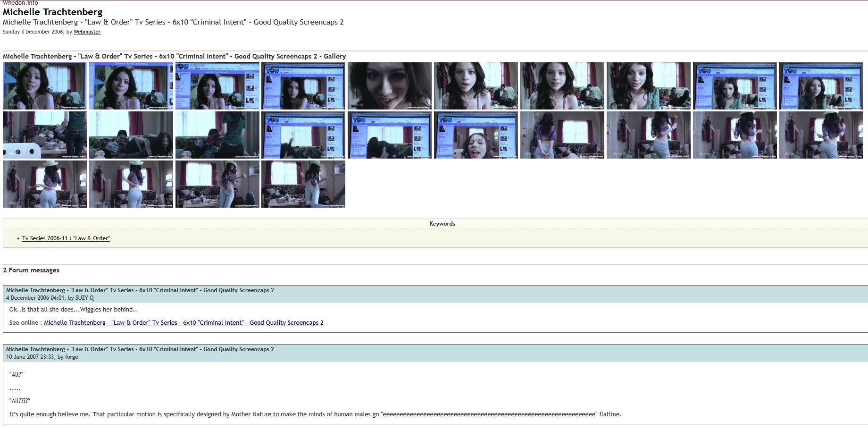This screenshot has height=430, width=868.
Task: Open the second thumbnail in the second gallery row
Action: pyautogui.click(x=131, y=135)
